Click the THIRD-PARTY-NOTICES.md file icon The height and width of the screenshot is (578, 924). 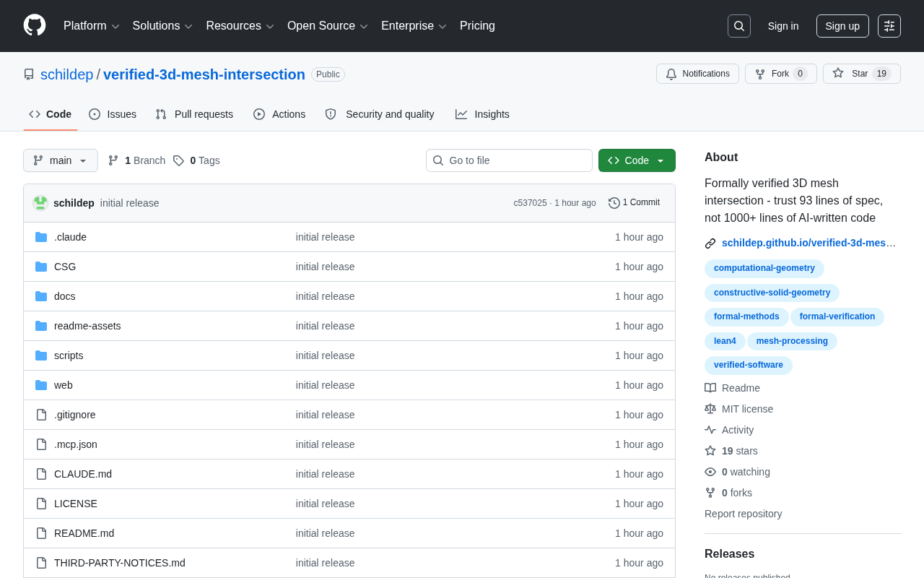tap(41, 563)
